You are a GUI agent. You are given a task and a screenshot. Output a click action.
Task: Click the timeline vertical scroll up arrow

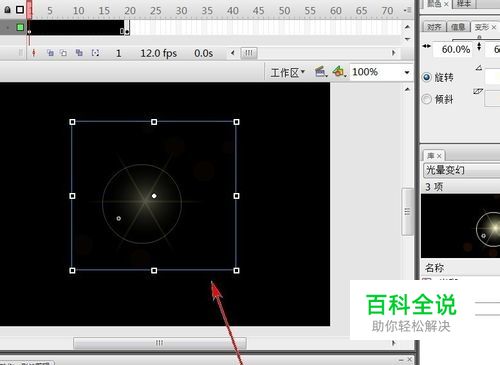(x=407, y=27)
